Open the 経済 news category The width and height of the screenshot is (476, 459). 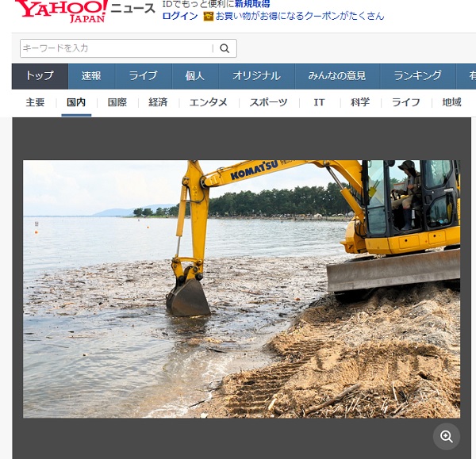tap(158, 102)
